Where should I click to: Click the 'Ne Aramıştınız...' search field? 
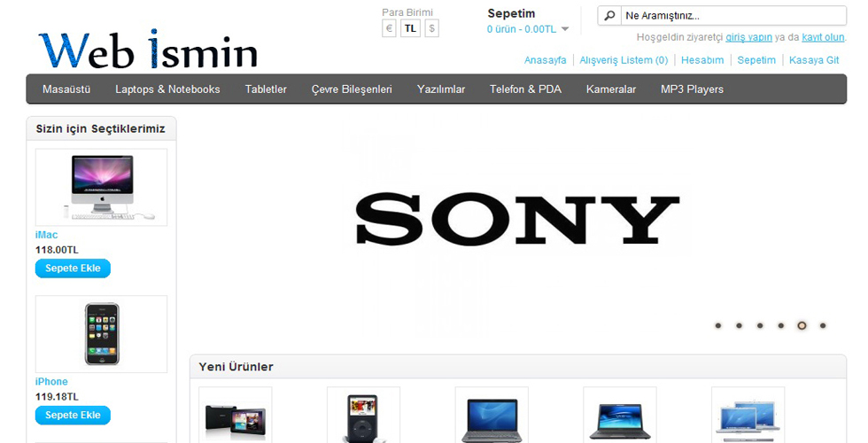click(731, 16)
